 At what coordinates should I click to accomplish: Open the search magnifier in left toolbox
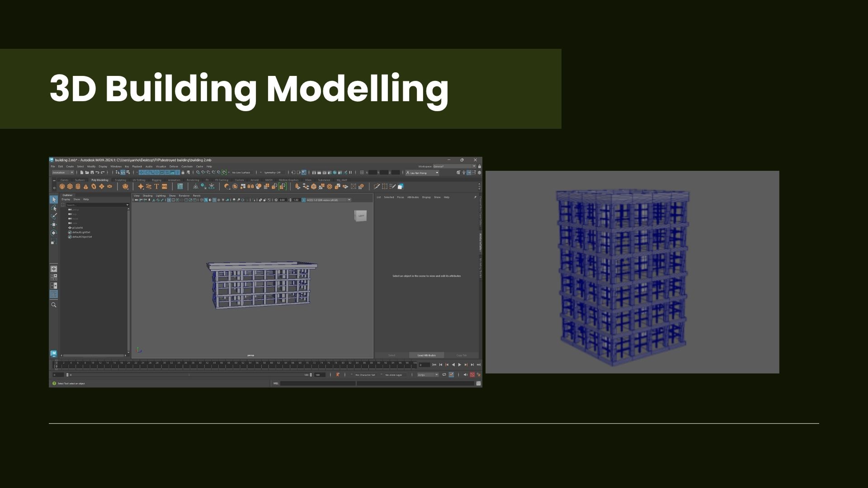tap(54, 305)
